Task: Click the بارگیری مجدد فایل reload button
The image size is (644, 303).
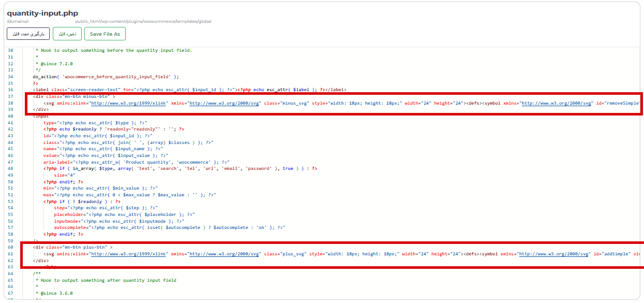Action: tap(28, 34)
